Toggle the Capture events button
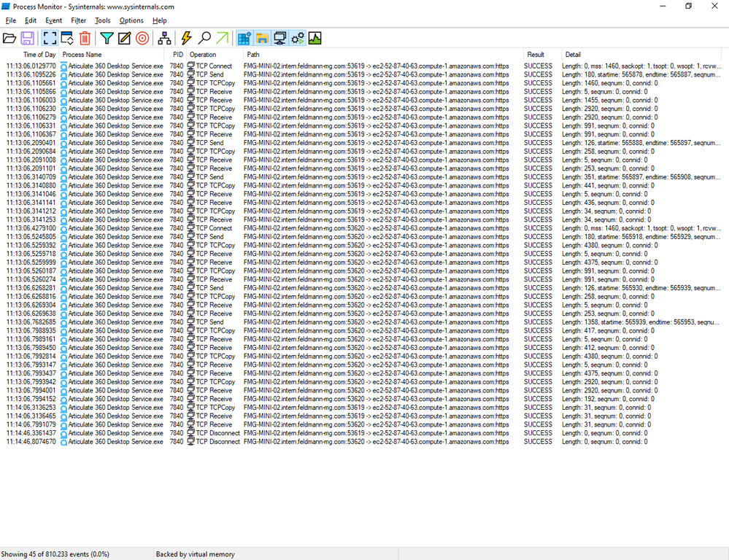The height and width of the screenshot is (560, 729). pos(50,38)
